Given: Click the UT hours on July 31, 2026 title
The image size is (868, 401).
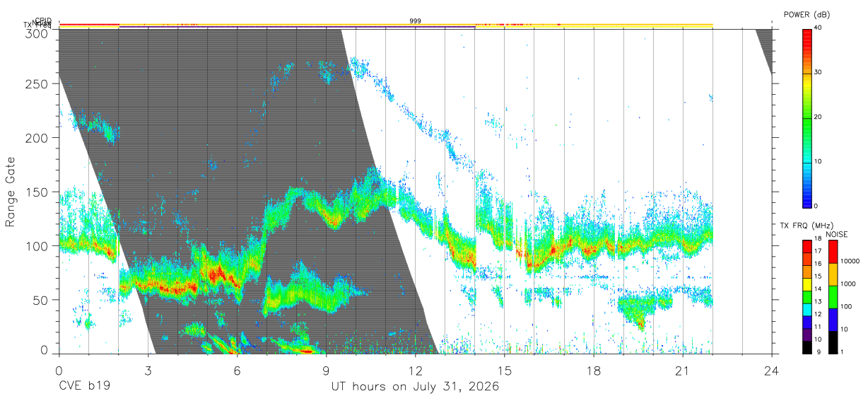Looking at the screenshot, I should point(416,387).
